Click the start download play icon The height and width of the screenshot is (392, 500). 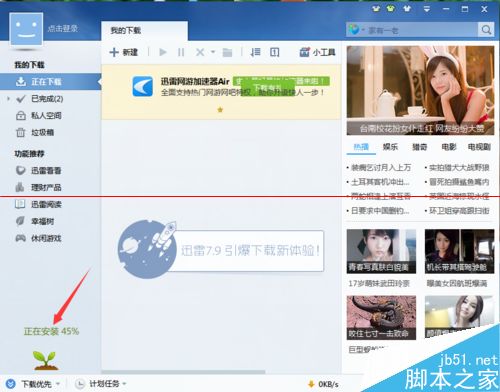click(163, 52)
